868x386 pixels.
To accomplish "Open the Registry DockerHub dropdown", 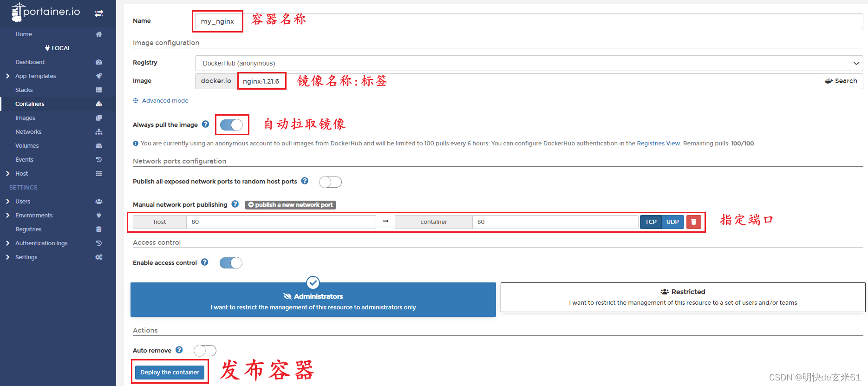I will pyautogui.click(x=529, y=63).
